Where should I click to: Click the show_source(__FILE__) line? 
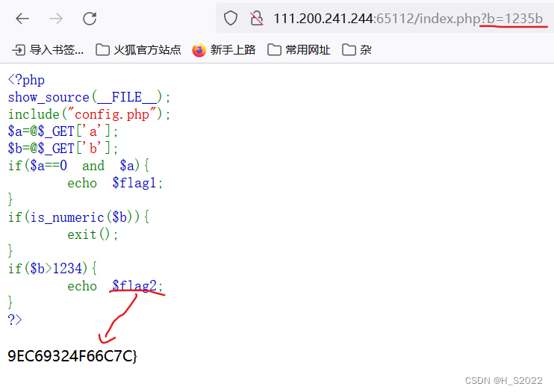(89, 97)
